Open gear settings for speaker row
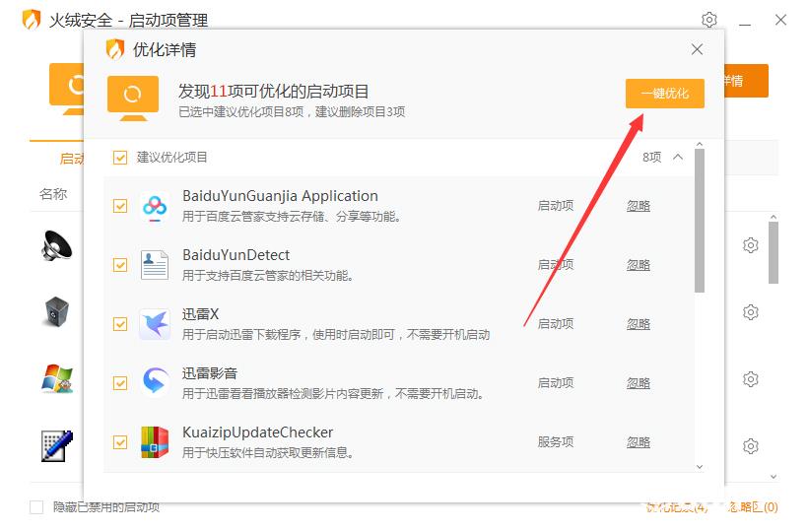808x532 pixels. click(x=750, y=245)
